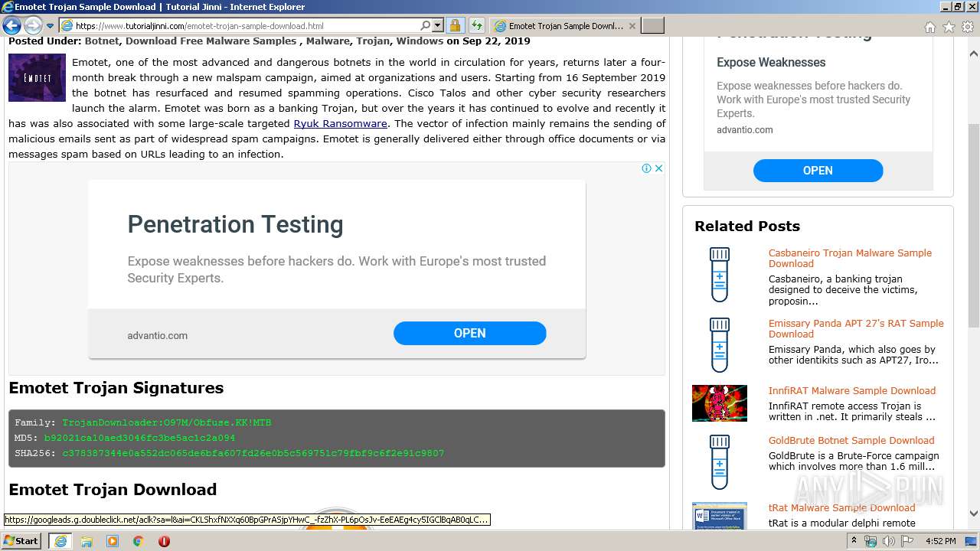Open tRat Malware Sample Download post
Viewport: 980px width, 551px height.
click(x=841, y=507)
